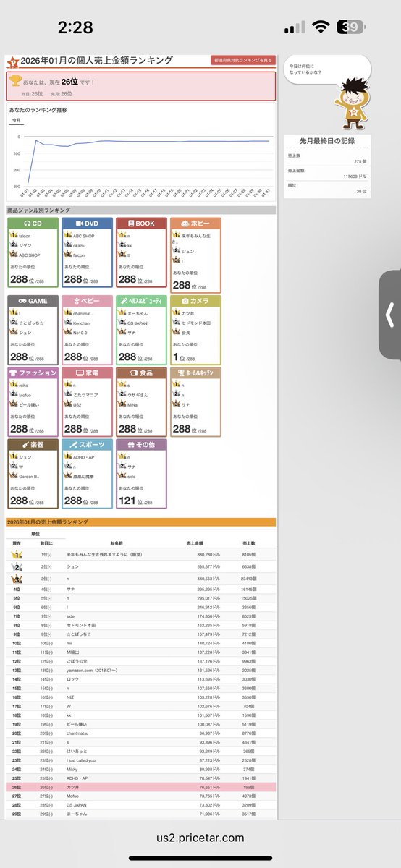Click seller name yamazon.com（2018.07~）
Image resolution: width=401 pixels, height=868 pixels.
94,669
